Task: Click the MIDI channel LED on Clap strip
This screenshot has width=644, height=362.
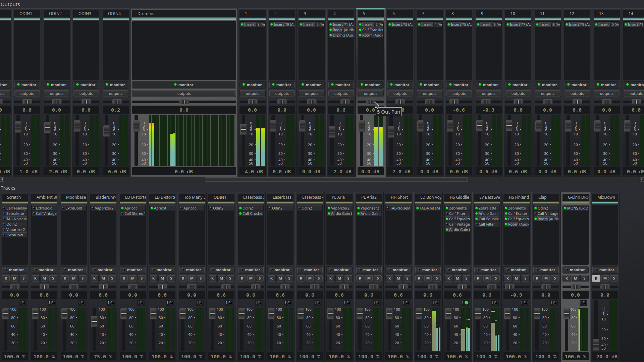Action: (555, 303)
